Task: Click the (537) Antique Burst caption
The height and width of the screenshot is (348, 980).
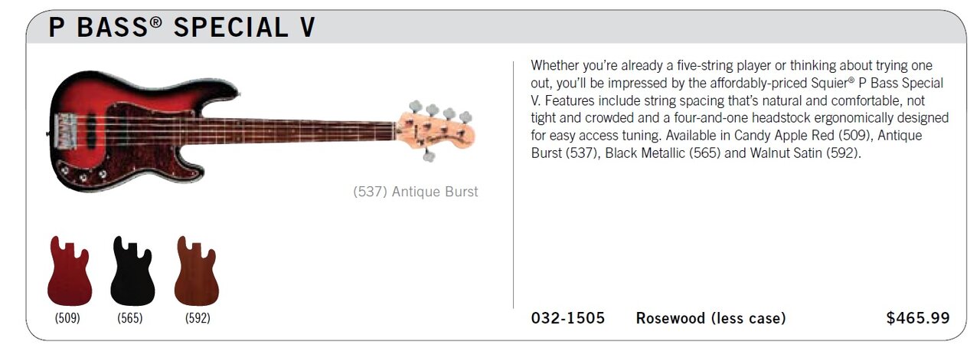Action: [416, 192]
